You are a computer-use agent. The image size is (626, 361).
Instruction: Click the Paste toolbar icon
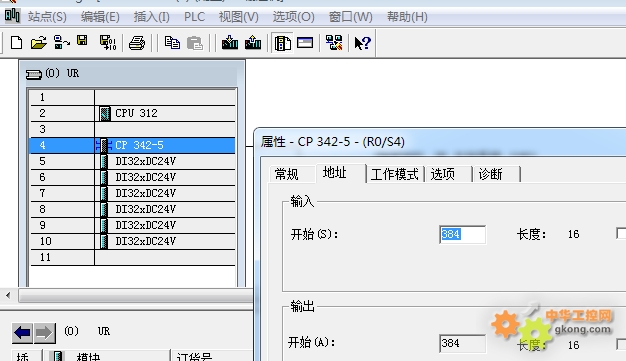[195, 43]
